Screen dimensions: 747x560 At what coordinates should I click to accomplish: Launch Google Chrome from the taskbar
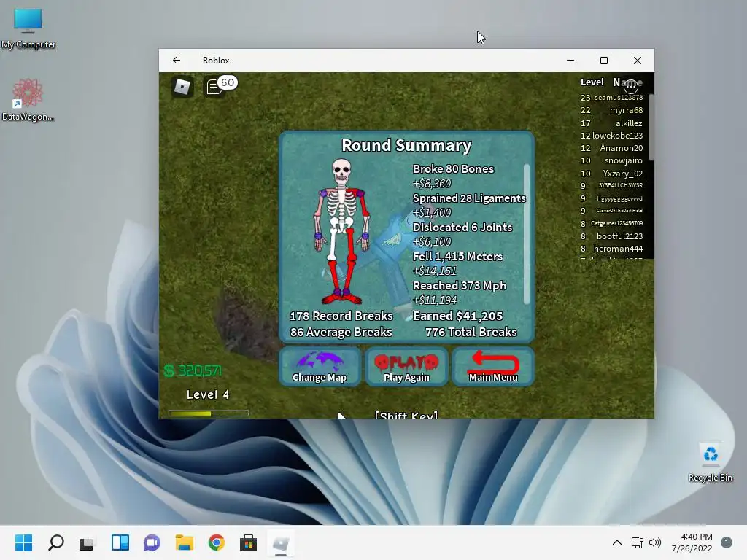[216, 542]
